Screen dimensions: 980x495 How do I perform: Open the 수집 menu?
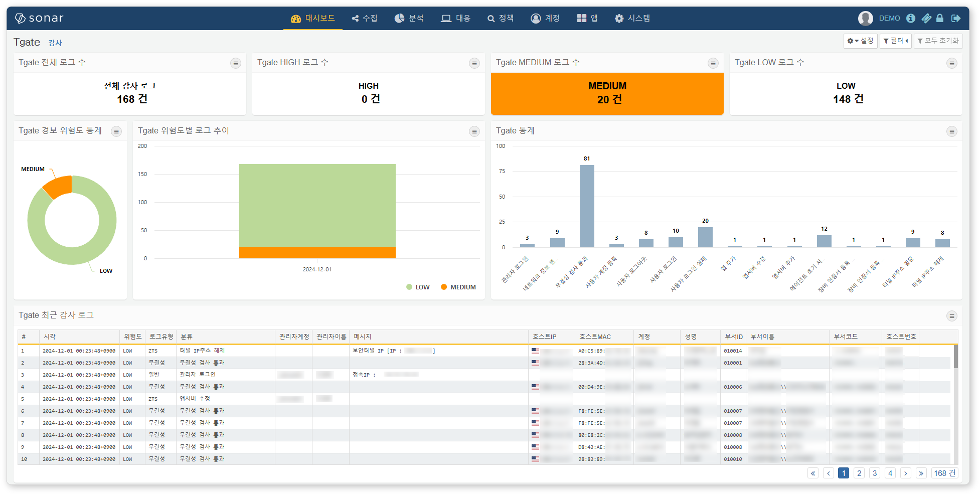point(365,18)
